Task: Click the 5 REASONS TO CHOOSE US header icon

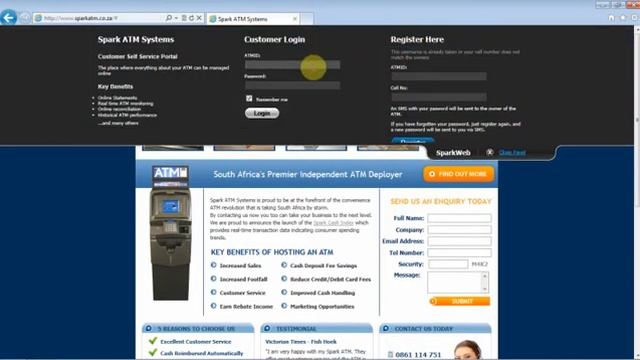Action: (149, 328)
